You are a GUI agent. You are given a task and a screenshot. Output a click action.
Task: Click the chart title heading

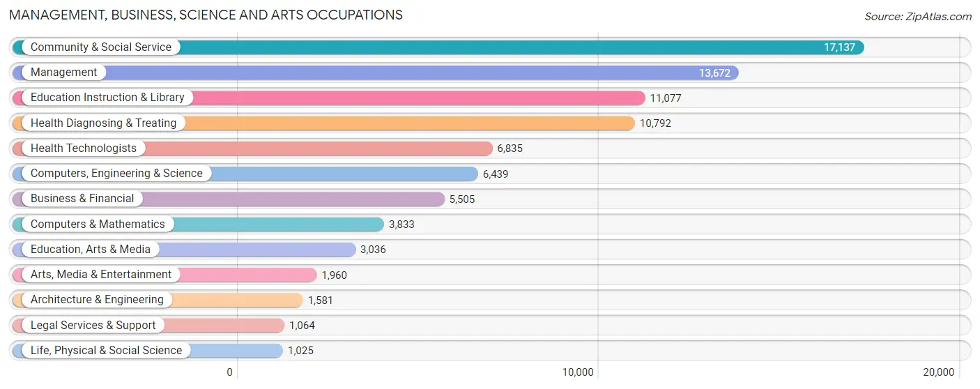(x=206, y=15)
